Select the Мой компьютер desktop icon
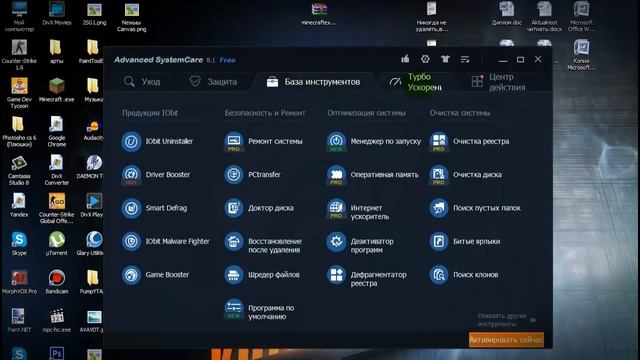The image size is (640, 360). [19, 16]
